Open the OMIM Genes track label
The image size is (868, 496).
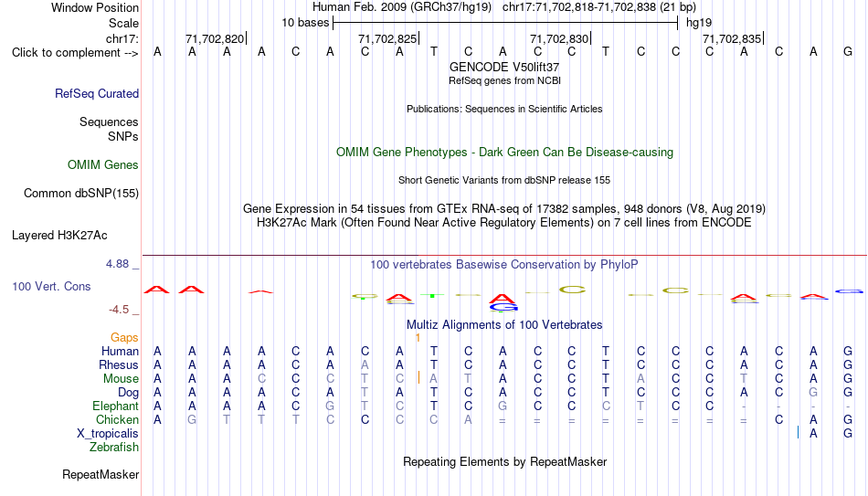click(102, 165)
